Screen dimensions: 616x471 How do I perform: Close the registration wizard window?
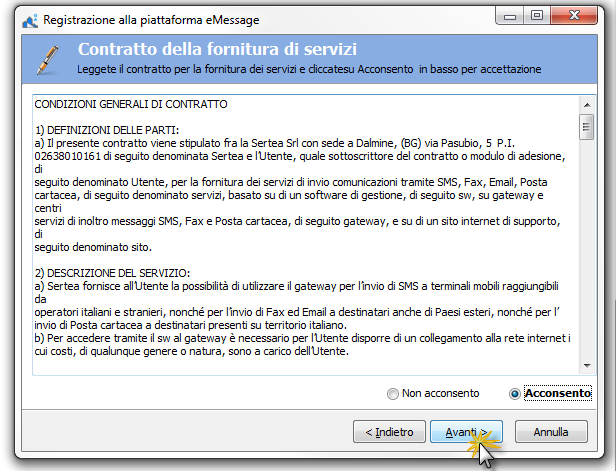point(574,16)
